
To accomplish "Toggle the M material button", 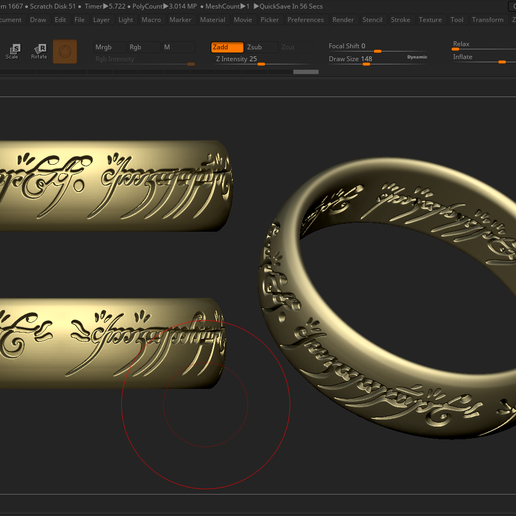I will 178,47.
